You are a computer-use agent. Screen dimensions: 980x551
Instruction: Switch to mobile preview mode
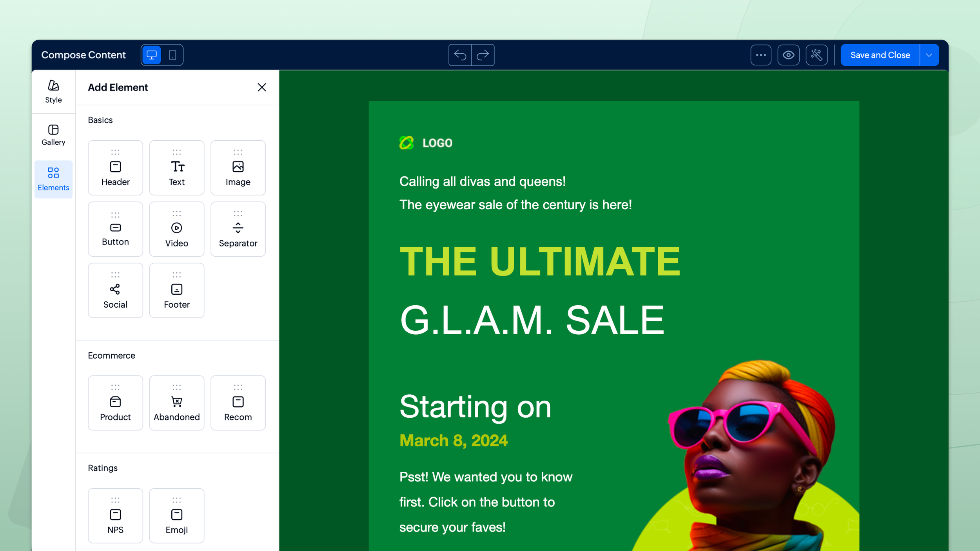click(172, 55)
